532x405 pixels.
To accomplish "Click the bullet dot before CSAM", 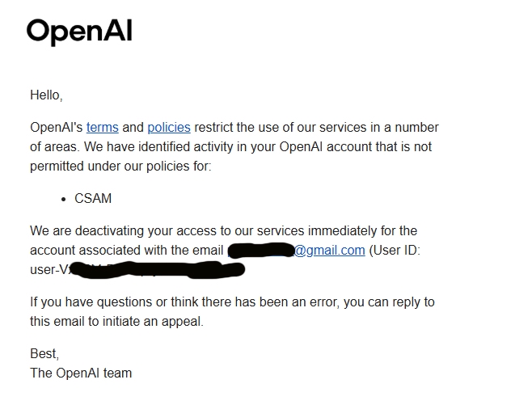I will 64,199.
